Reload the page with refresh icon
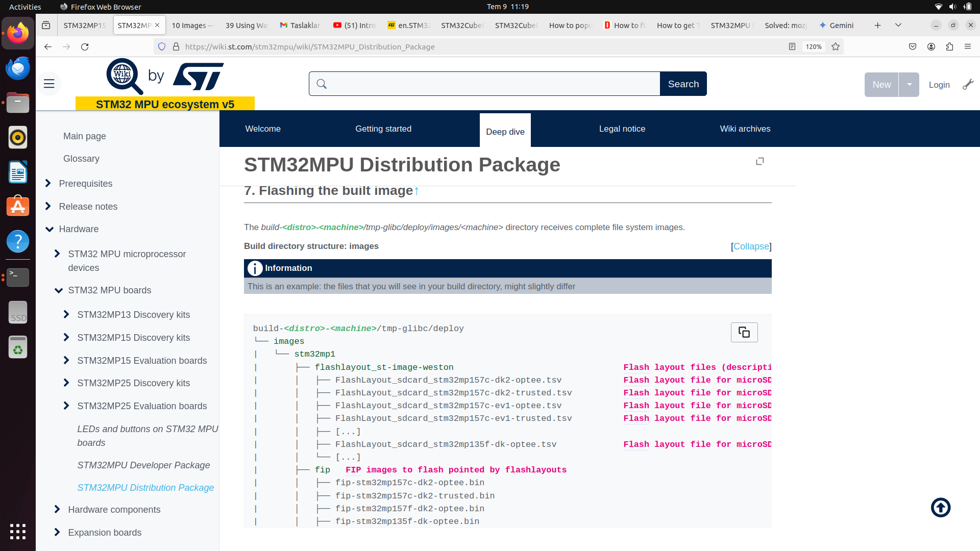Viewport: 980px width, 551px height. [x=85, y=47]
